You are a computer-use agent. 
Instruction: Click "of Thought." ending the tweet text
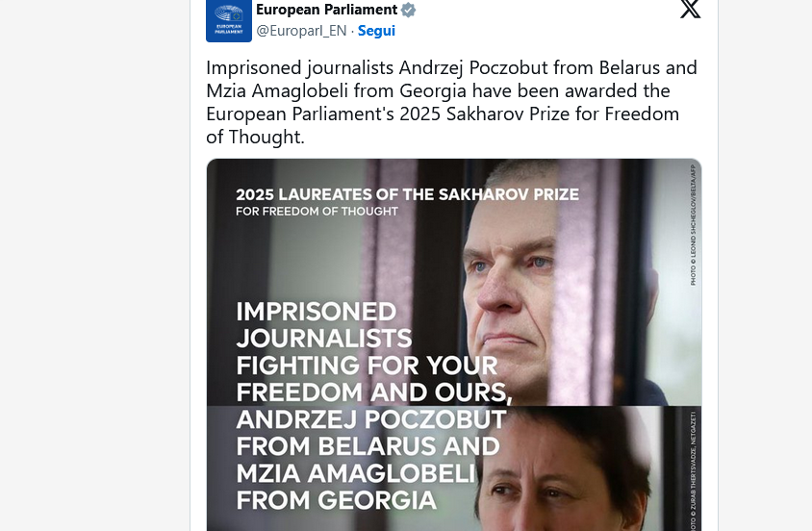pyautogui.click(x=255, y=138)
